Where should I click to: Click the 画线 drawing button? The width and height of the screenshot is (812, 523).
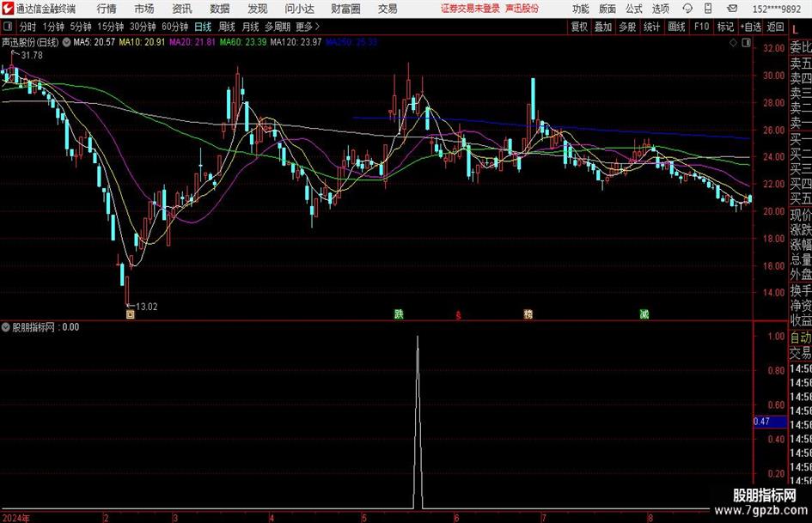[x=676, y=27]
